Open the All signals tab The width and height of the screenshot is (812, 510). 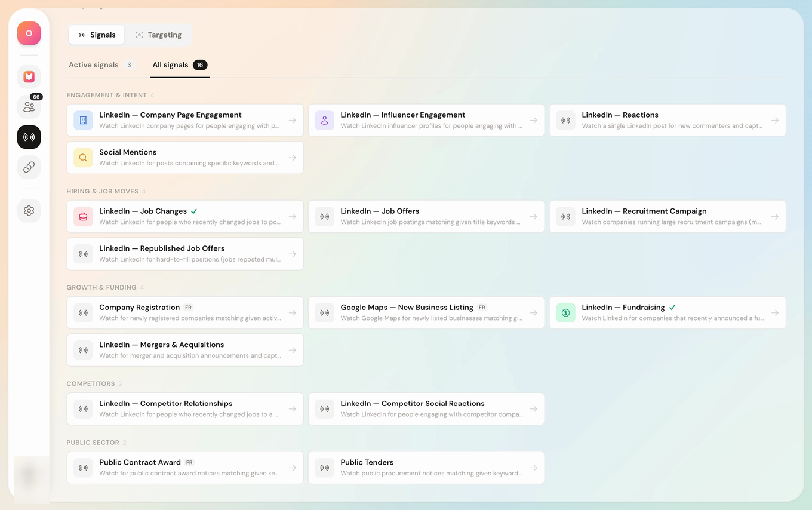[180, 65]
